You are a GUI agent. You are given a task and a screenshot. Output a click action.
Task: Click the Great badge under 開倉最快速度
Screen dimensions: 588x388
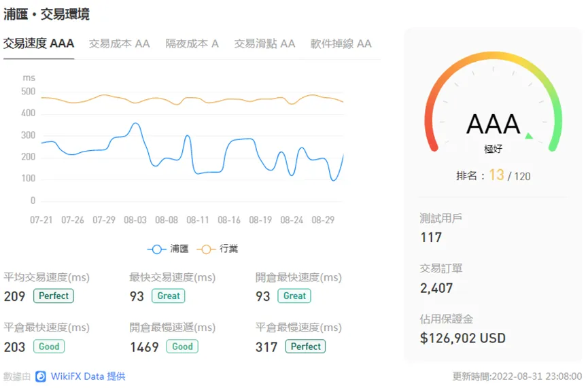click(294, 296)
